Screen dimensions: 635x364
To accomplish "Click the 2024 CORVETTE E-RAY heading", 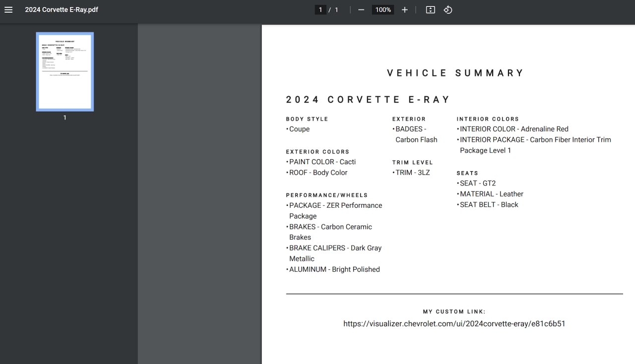I will 368,100.
